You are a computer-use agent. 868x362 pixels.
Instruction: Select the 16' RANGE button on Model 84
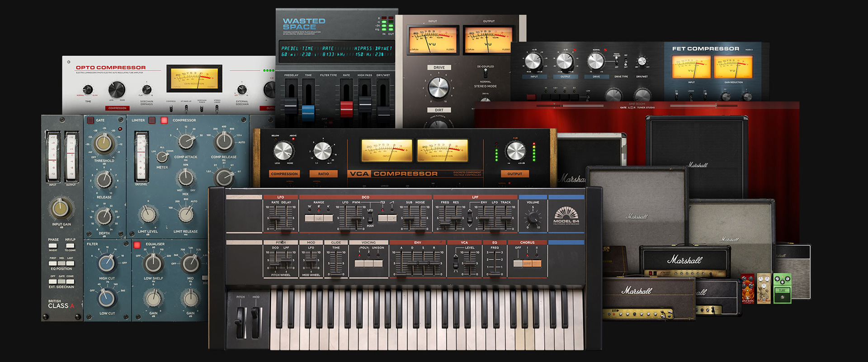coord(310,218)
